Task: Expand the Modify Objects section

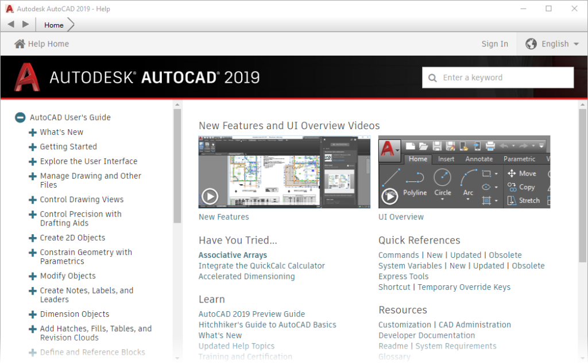Action: 32,276
